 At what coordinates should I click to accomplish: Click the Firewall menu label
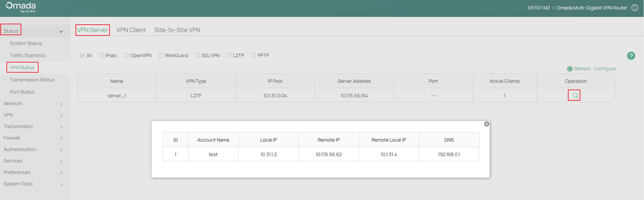click(x=12, y=138)
